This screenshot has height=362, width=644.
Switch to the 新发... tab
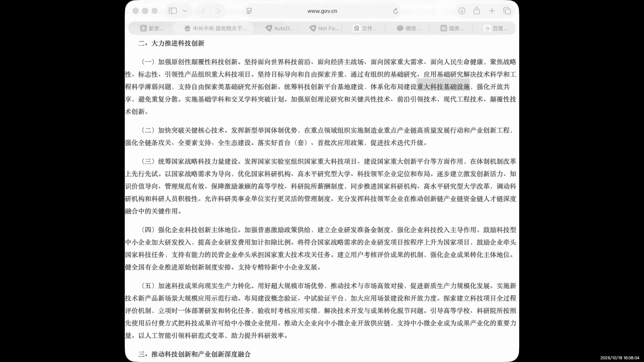click(153, 28)
